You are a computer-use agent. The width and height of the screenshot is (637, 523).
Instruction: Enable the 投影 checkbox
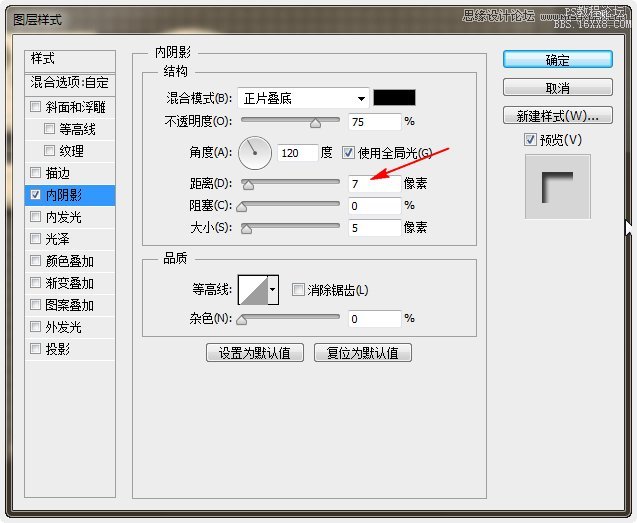[x=35, y=348]
